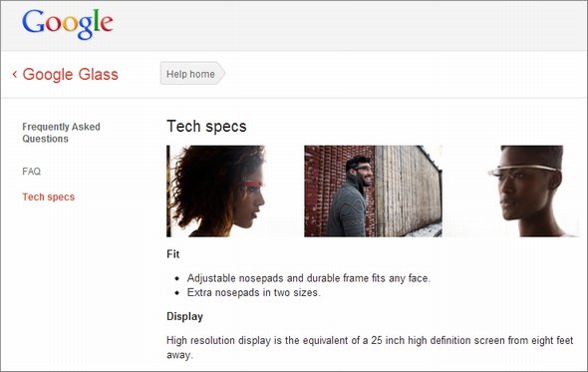Click the Fit section heading

tap(173, 254)
